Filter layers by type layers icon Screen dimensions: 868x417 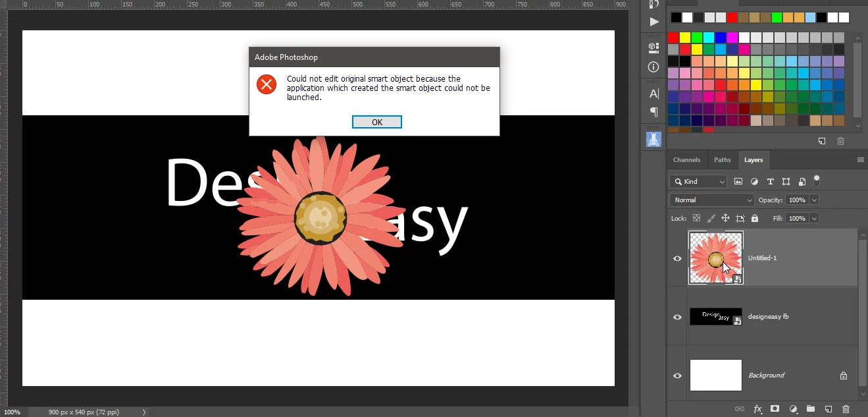(x=770, y=181)
